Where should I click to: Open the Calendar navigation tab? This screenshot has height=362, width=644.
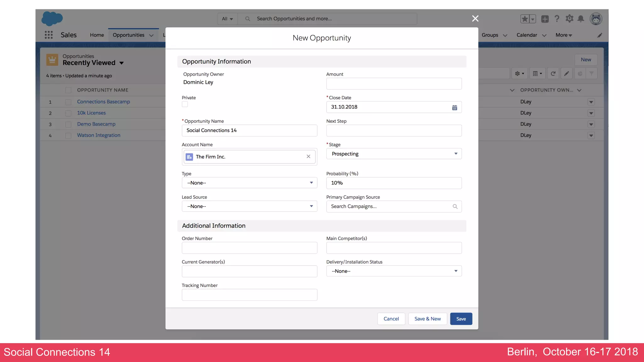coord(527,35)
